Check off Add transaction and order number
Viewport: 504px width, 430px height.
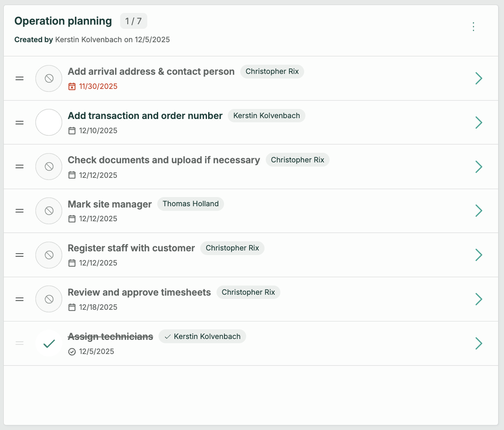click(x=49, y=122)
